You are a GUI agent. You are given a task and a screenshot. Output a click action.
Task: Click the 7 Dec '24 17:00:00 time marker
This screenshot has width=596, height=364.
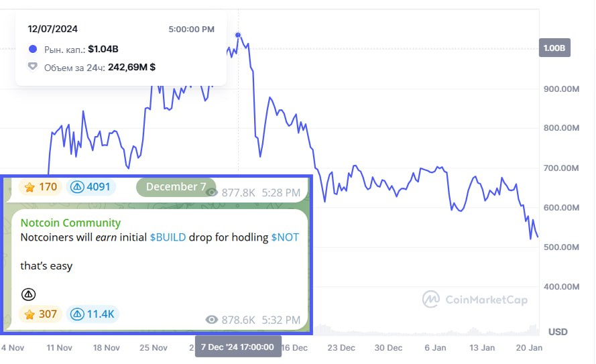coord(238,347)
